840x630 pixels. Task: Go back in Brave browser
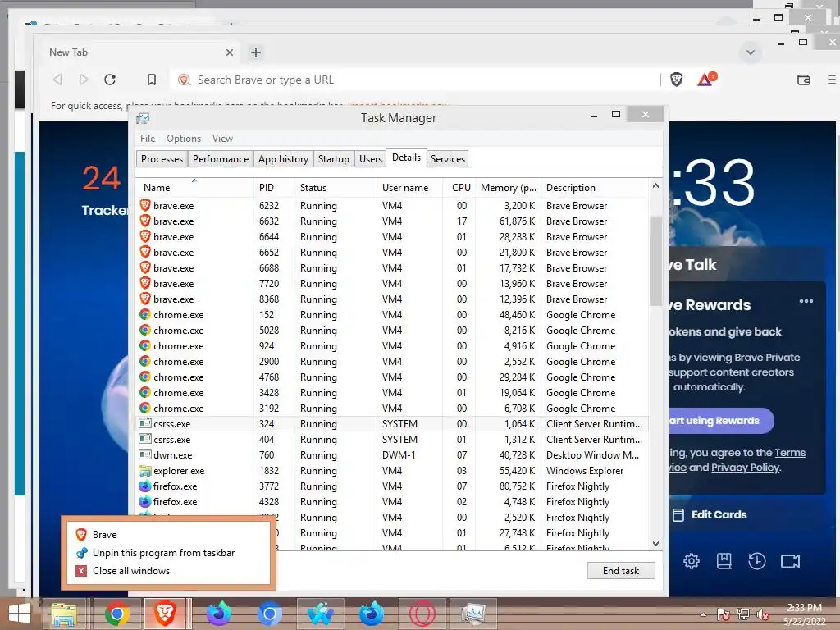point(58,80)
